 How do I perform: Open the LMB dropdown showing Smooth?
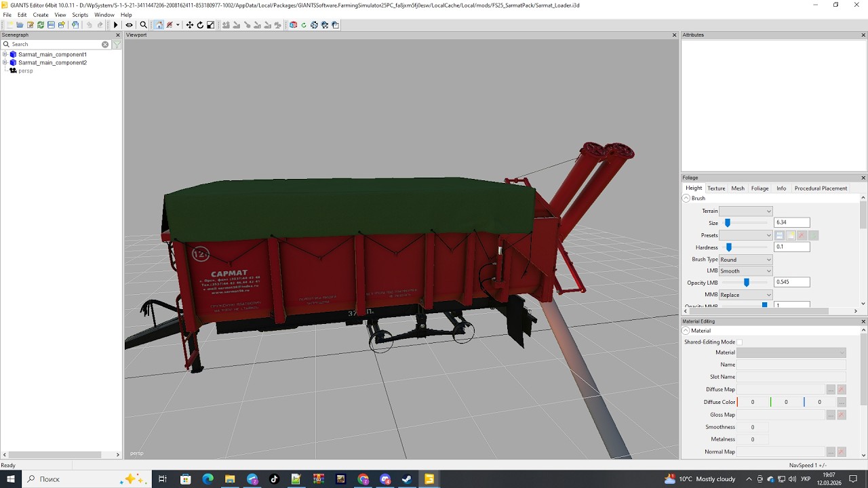tap(745, 271)
